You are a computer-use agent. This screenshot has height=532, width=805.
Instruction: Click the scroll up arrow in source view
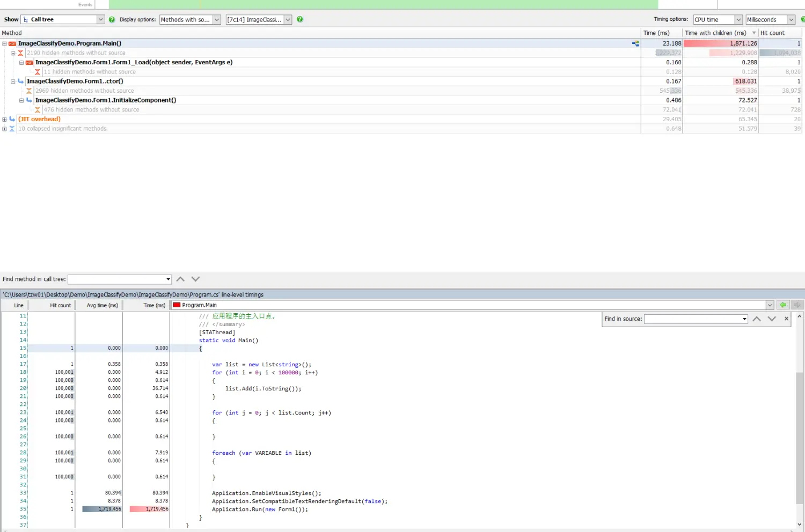[799, 316]
